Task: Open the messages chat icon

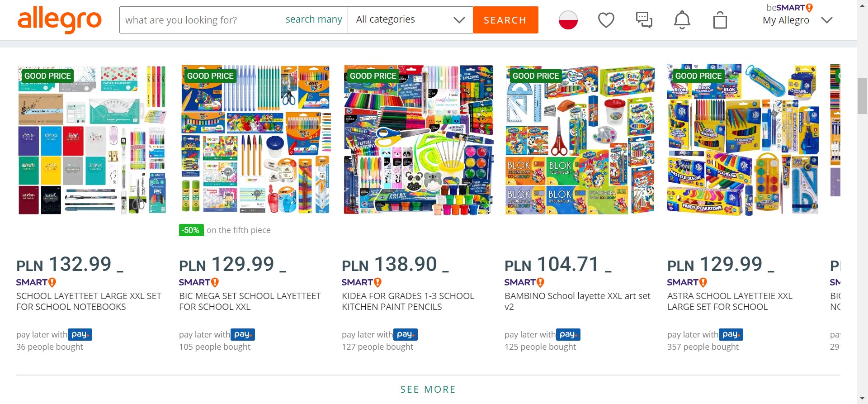Action: click(x=644, y=20)
